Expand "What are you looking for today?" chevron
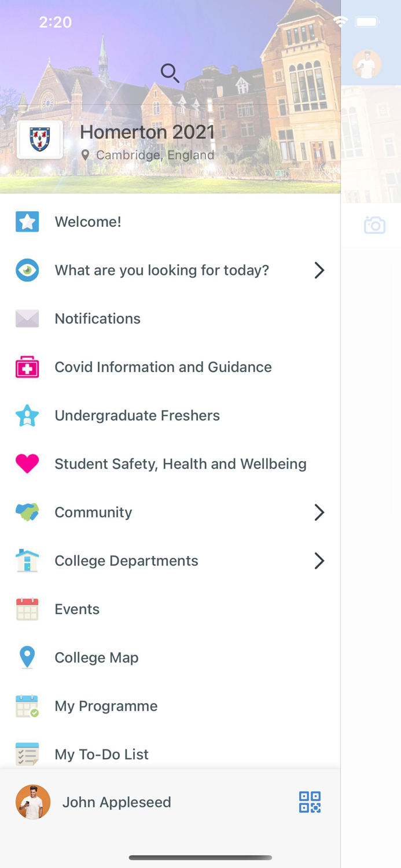 point(319,270)
